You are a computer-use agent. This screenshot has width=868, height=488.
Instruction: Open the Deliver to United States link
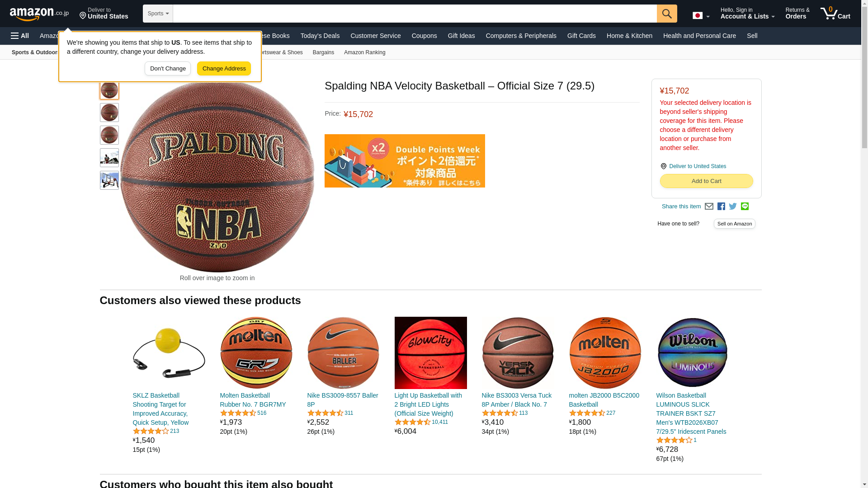pyautogui.click(x=697, y=166)
